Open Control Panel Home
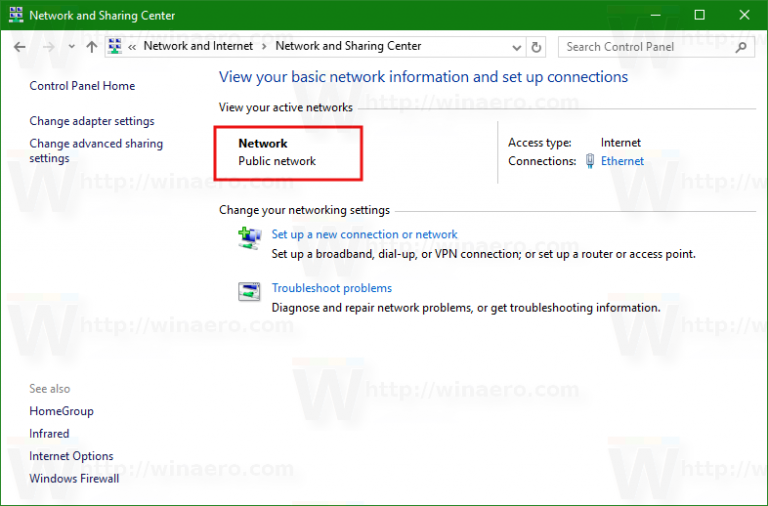The image size is (768, 506). pos(82,86)
